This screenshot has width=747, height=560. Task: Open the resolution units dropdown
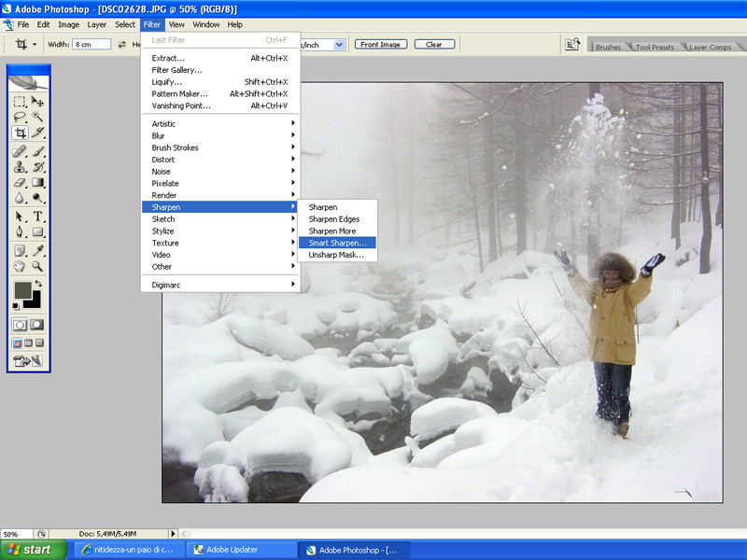[x=338, y=44]
